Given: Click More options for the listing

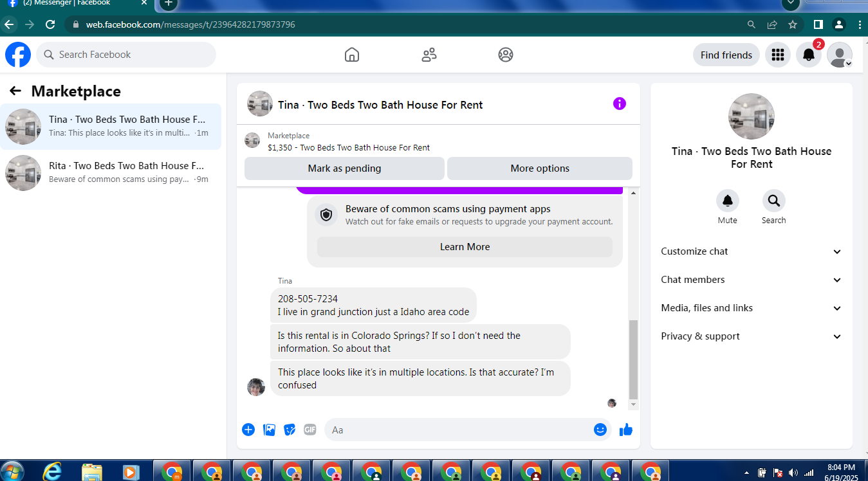Looking at the screenshot, I should 540,168.
